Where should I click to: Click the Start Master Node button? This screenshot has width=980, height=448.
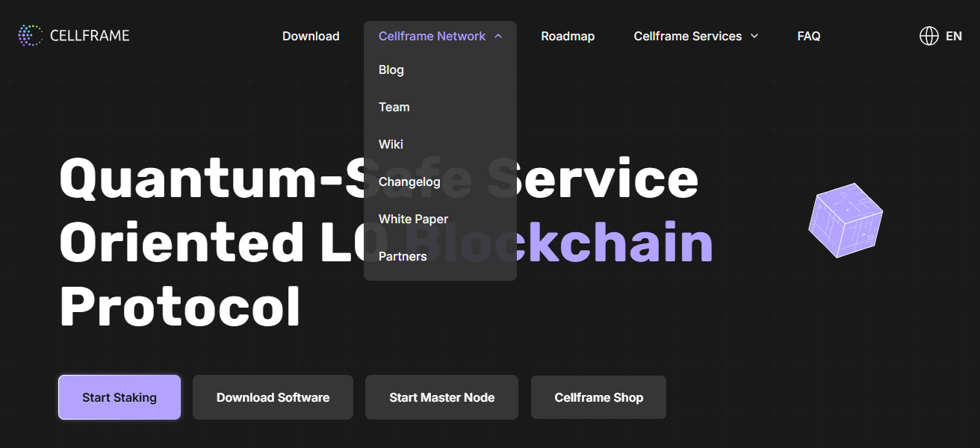pyautogui.click(x=441, y=397)
